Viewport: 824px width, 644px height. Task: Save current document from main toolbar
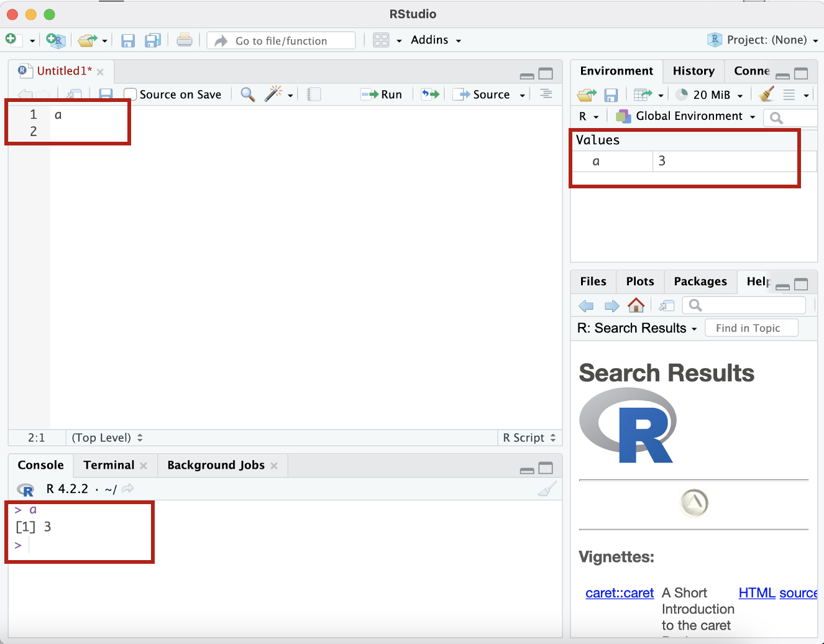(x=128, y=41)
